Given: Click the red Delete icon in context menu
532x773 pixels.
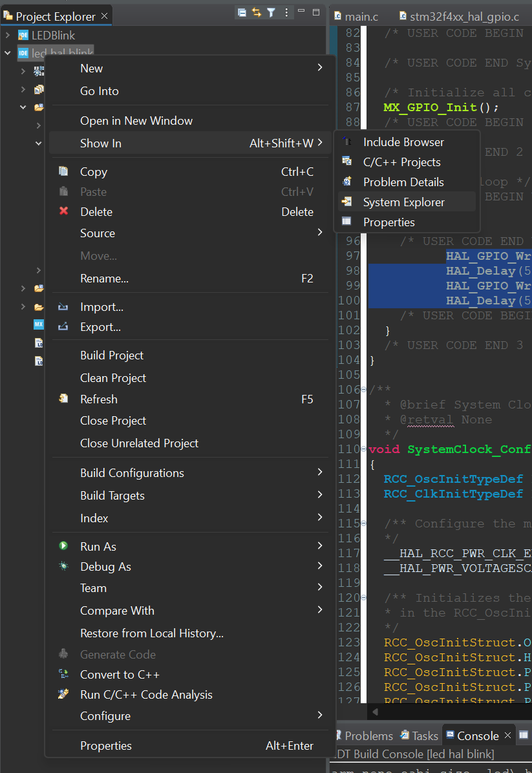Looking at the screenshot, I should pyautogui.click(x=63, y=211).
